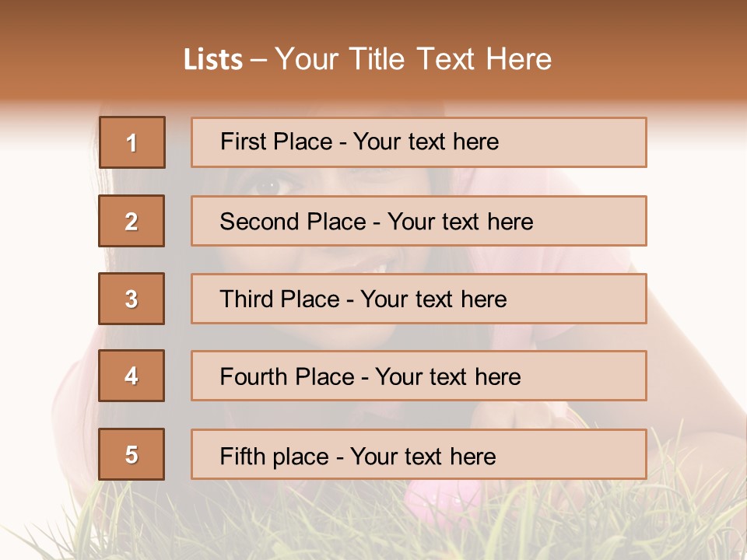The image size is (747, 560).
Task: Click the "Fifth place - Your text here" bar
Action: pos(419,454)
